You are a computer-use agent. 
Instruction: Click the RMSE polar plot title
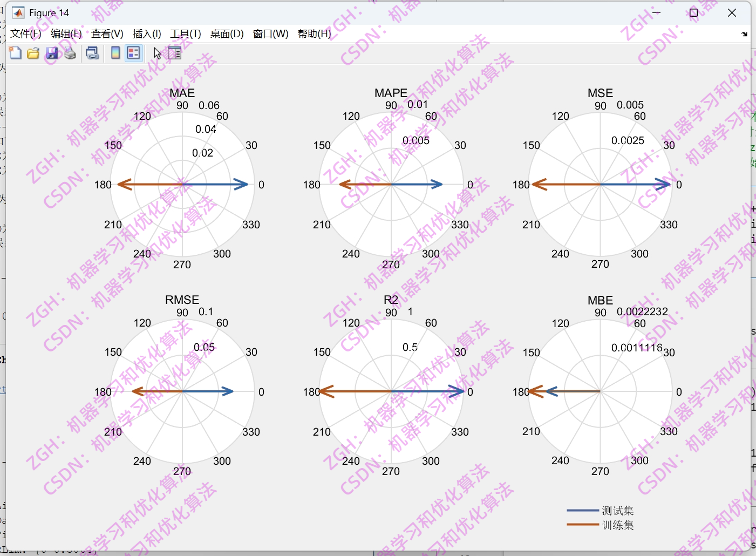[182, 300]
